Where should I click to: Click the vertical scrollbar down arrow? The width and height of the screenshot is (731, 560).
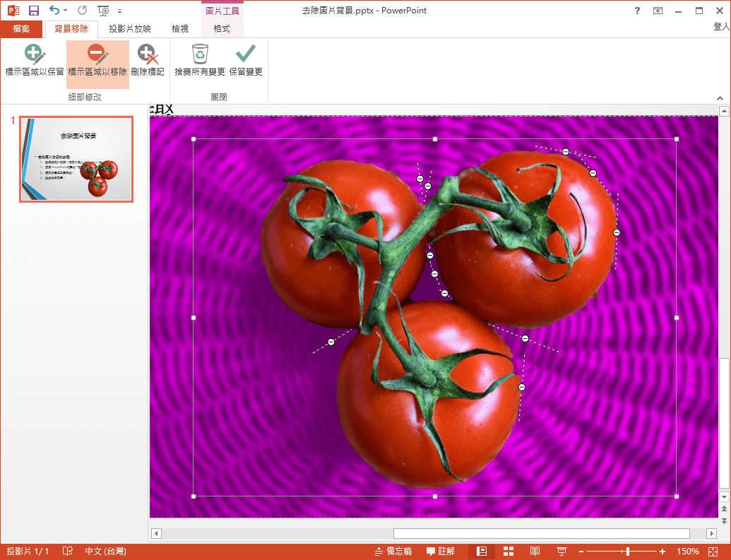coord(723,496)
